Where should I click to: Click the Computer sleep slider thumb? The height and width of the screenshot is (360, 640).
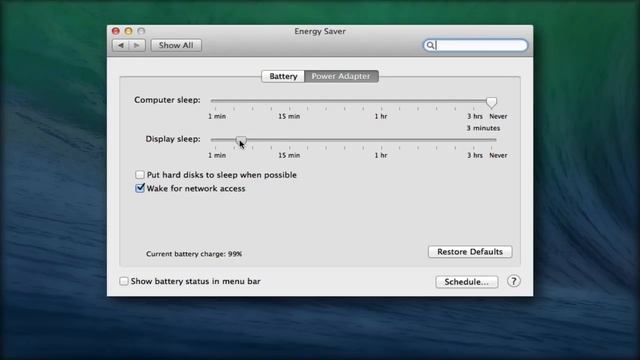tap(491, 102)
